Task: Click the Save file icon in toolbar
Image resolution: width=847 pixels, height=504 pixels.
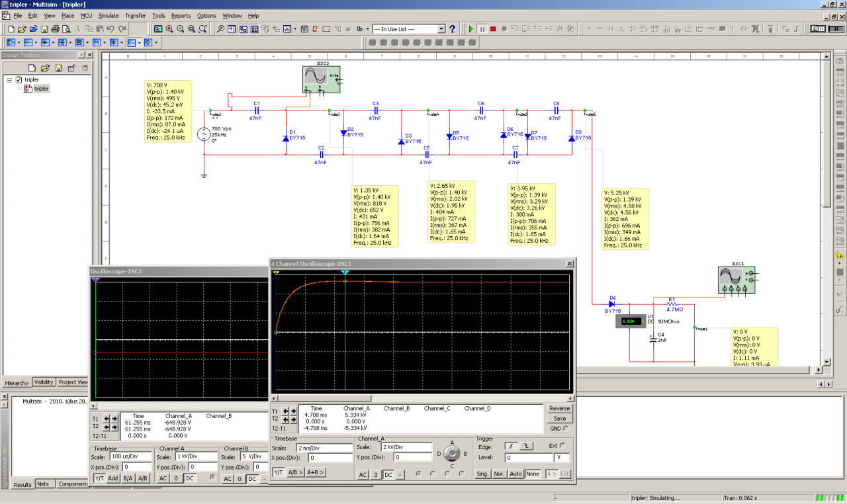Action: tap(44, 29)
